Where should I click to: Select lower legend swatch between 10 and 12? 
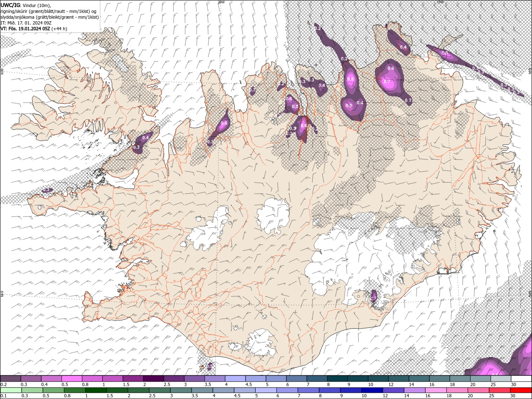pos(372,390)
